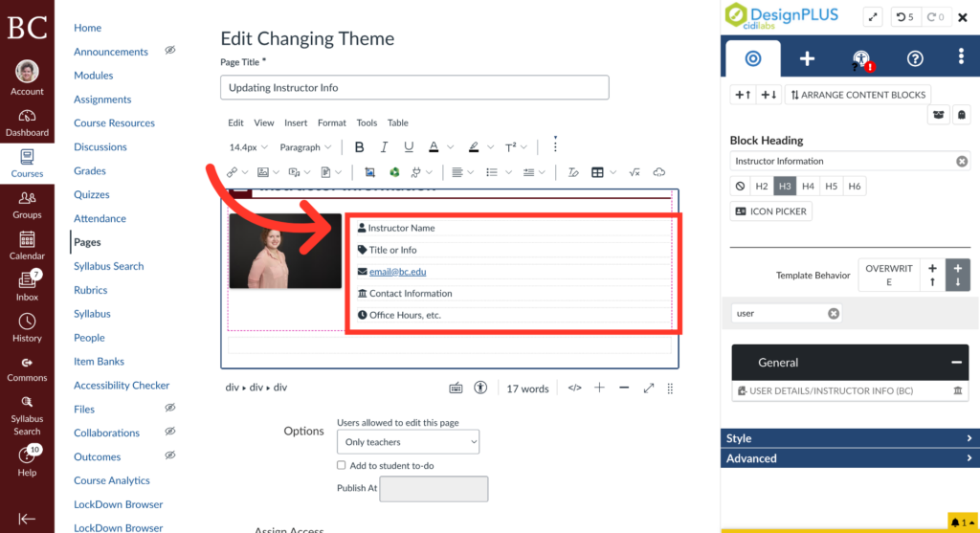Open the Groups tray
Viewport: 980px width, 533px height.
pos(27,205)
